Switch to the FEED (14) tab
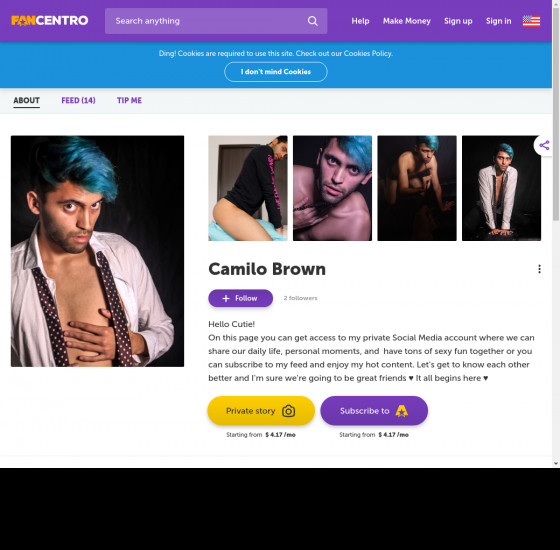560x550 pixels. 78,100
